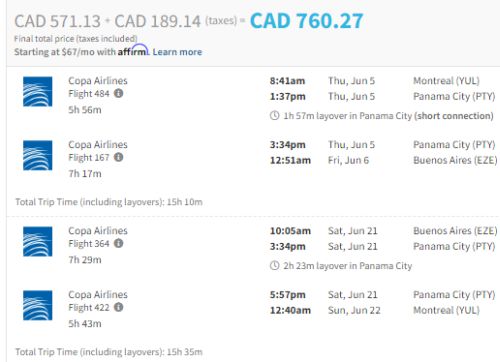Click info icon beside Flight 422
Image resolution: width=500 pixels, height=362 pixels.
(x=118, y=307)
